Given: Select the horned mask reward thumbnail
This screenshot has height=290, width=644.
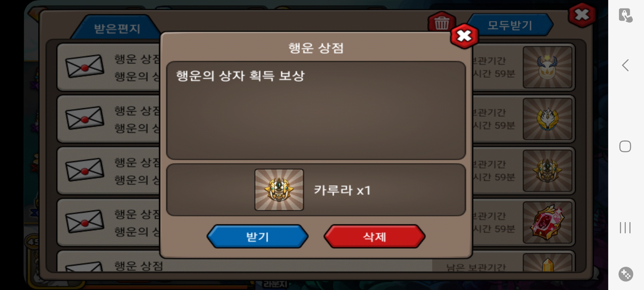Looking at the screenshot, I should (547, 67).
